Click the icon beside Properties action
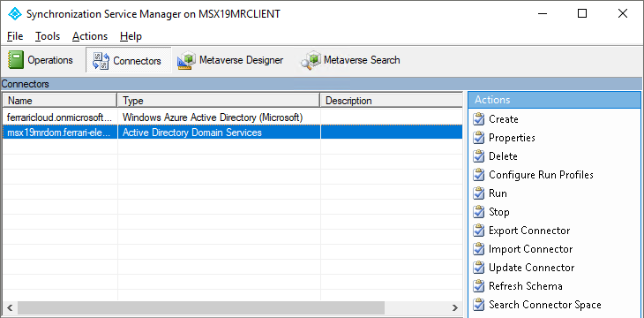 pyautogui.click(x=479, y=138)
